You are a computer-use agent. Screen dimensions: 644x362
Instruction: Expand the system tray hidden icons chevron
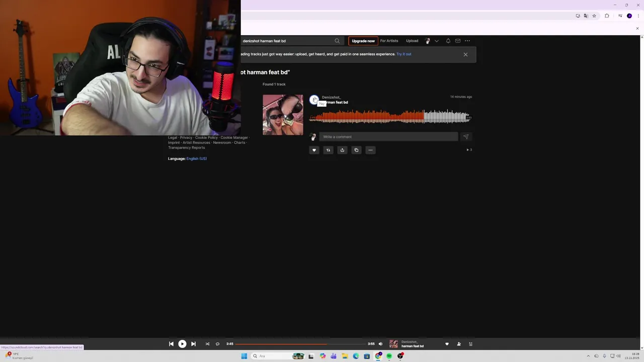point(588,356)
